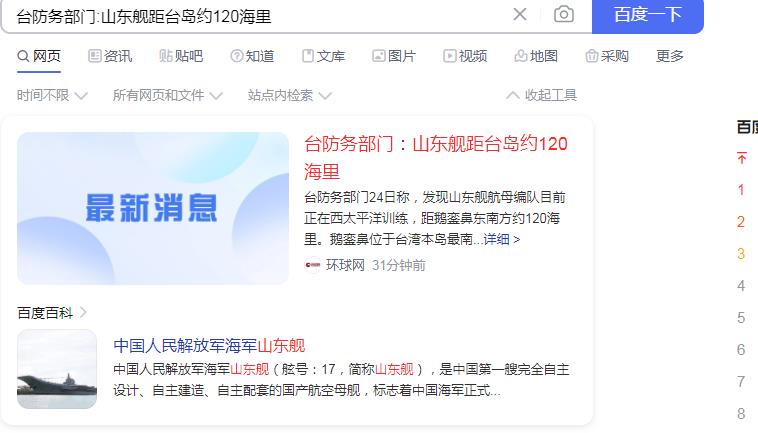Screen dimensions: 758x433
Task: Select the 图片 images tab
Action: point(394,56)
